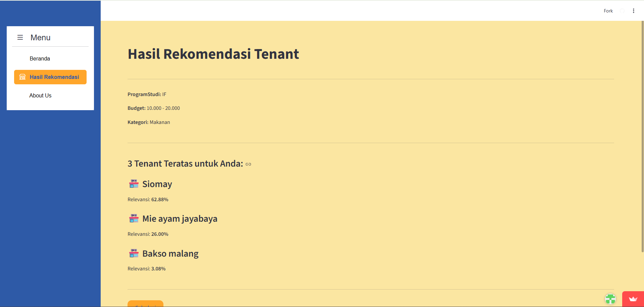
Task: Click the red crown badge in the corner
Action: tap(633, 299)
